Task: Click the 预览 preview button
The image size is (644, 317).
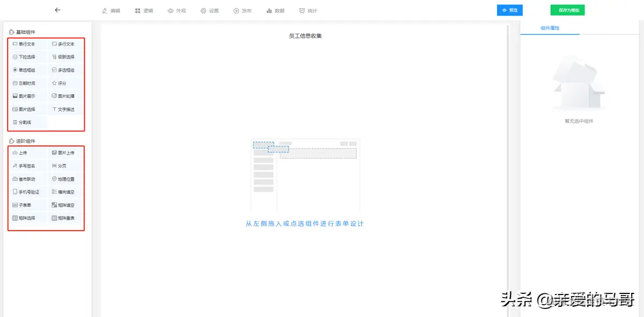Action: tap(509, 10)
